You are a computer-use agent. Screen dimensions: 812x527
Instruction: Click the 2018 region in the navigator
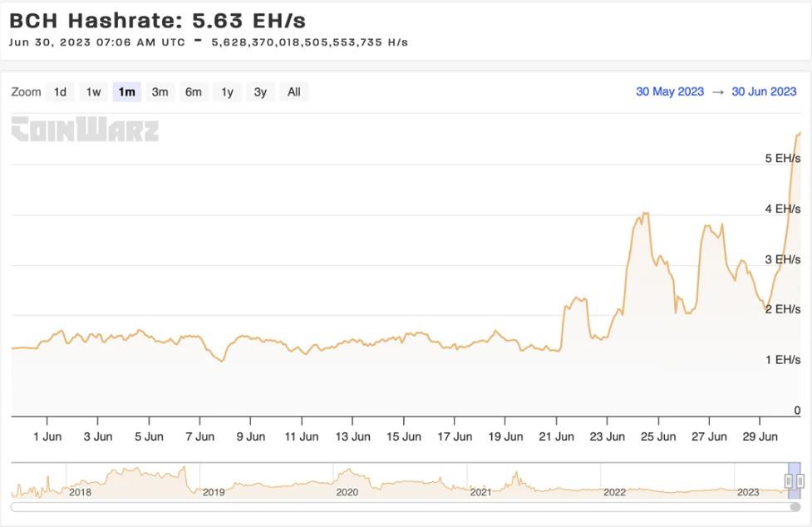pos(81,492)
